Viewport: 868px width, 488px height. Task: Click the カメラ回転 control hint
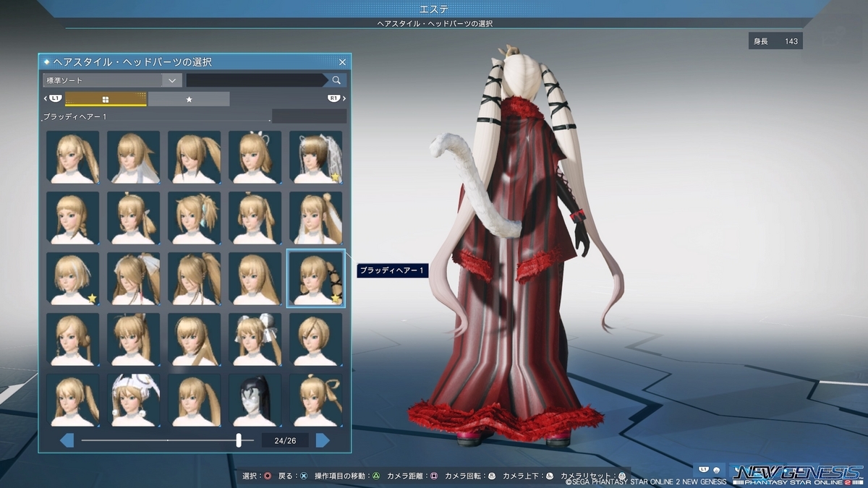coord(470,476)
